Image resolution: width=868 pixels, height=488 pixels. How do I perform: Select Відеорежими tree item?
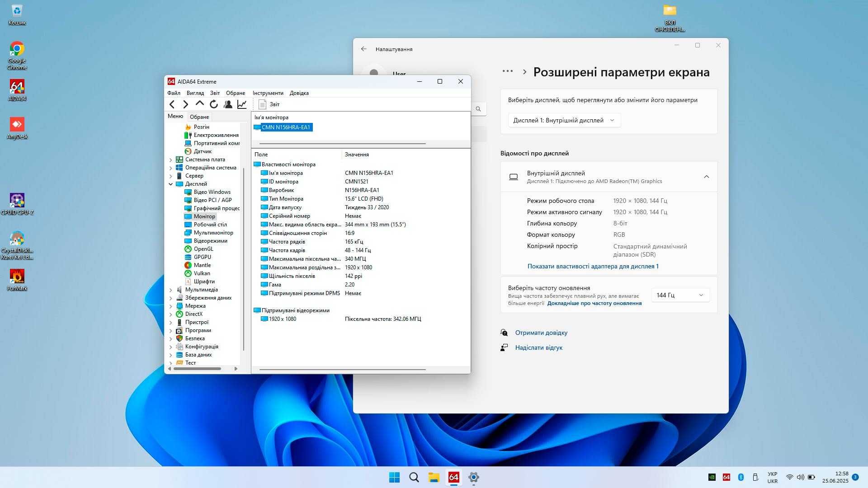point(206,241)
